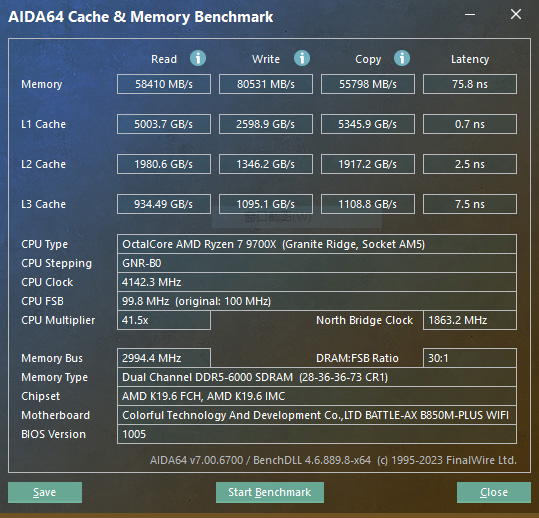Click the L1 Cache Copy result box

coord(368,124)
